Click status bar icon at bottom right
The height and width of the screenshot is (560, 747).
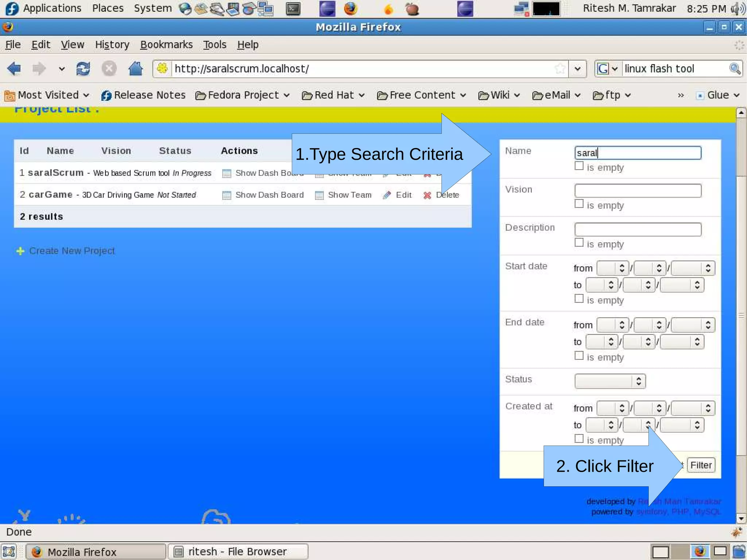[x=737, y=532]
